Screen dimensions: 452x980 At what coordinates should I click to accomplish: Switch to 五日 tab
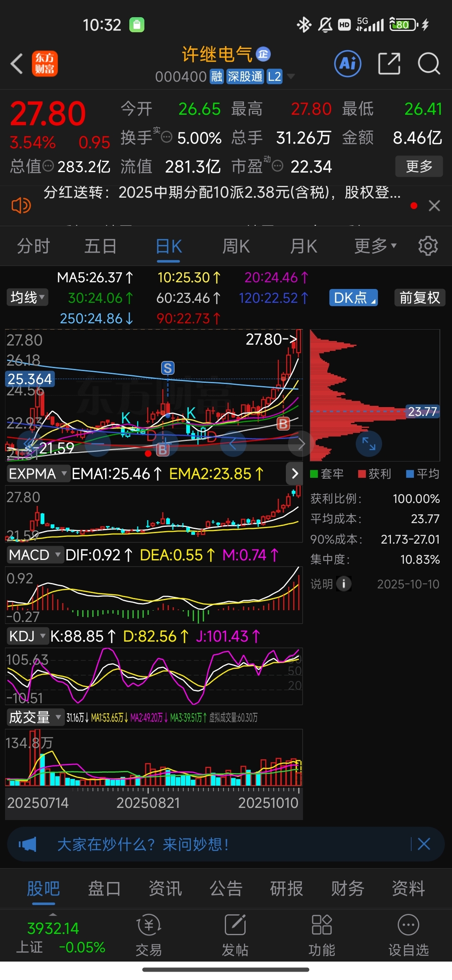(x=100, y=246)
